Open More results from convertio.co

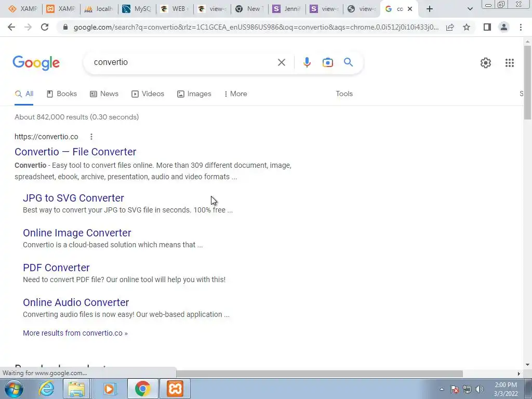point(75,333)
